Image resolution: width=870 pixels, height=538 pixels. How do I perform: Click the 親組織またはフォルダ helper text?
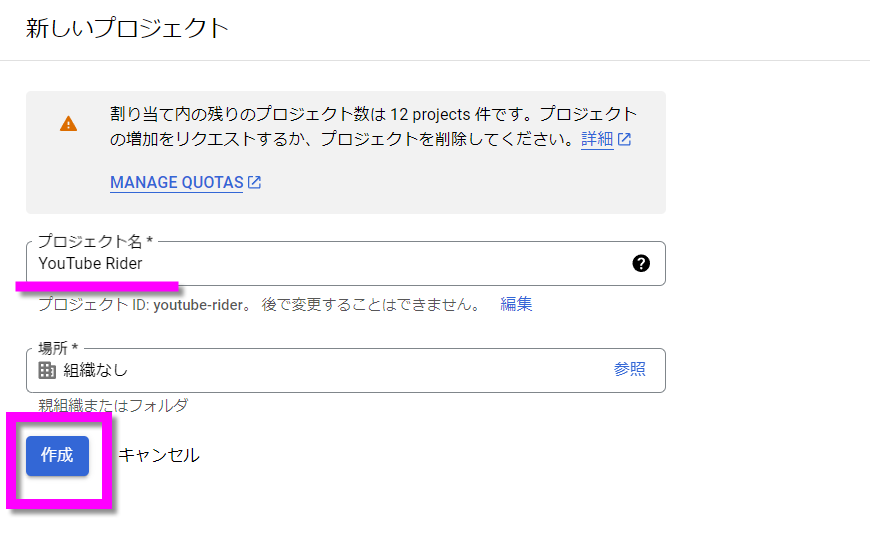[113, 405]
